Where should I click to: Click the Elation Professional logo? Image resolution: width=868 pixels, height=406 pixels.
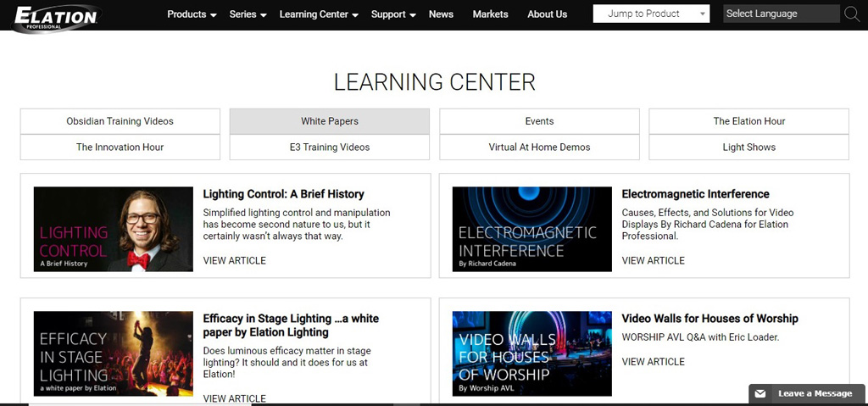tap(56, 16)
